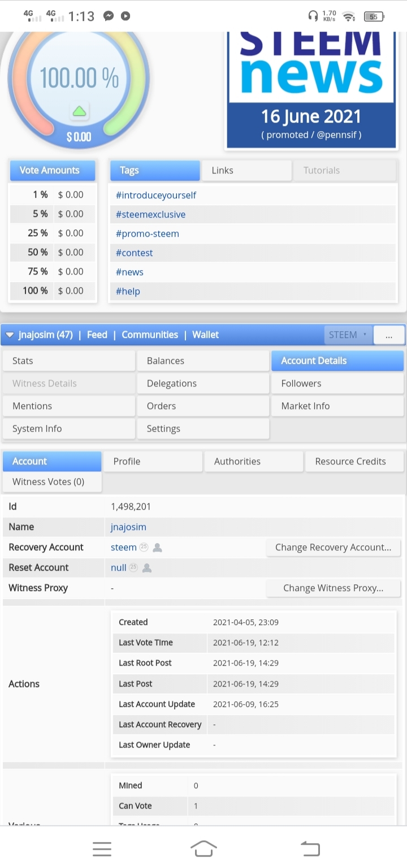This screenshot has width=407, height=868.
Task: Click the Last Account Update date value
Action: 246,704
